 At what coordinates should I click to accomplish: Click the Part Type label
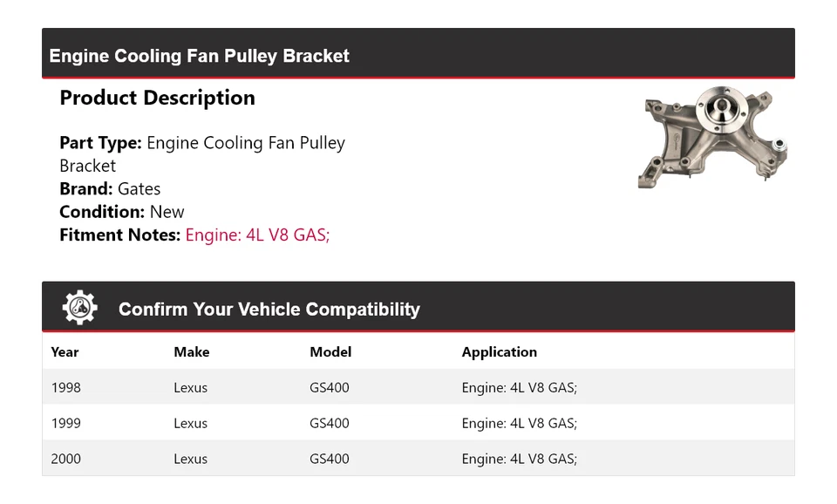point(100,143)
